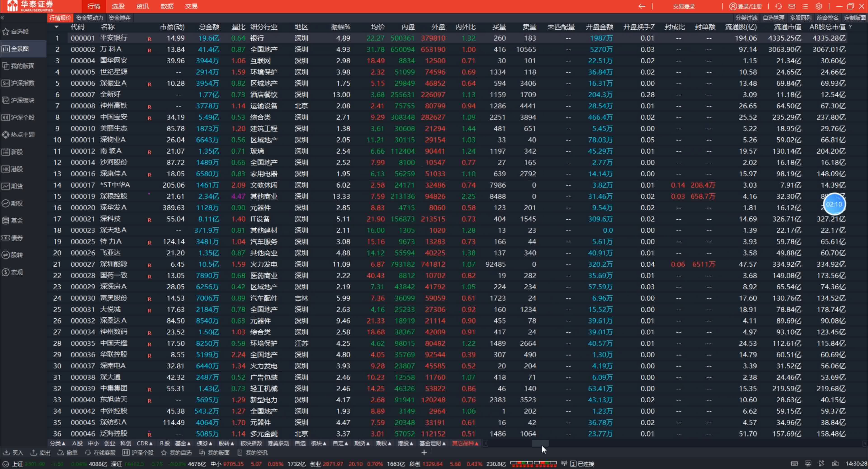
Task: Open settings gear in title bar
Action: tap(819, 6)
